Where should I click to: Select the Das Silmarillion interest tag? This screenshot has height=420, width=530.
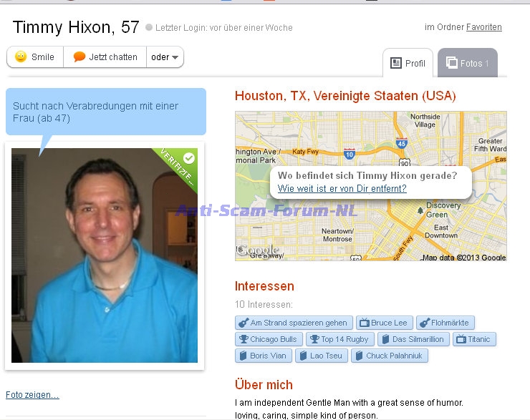pyautogui.click(x=413, y=339)
